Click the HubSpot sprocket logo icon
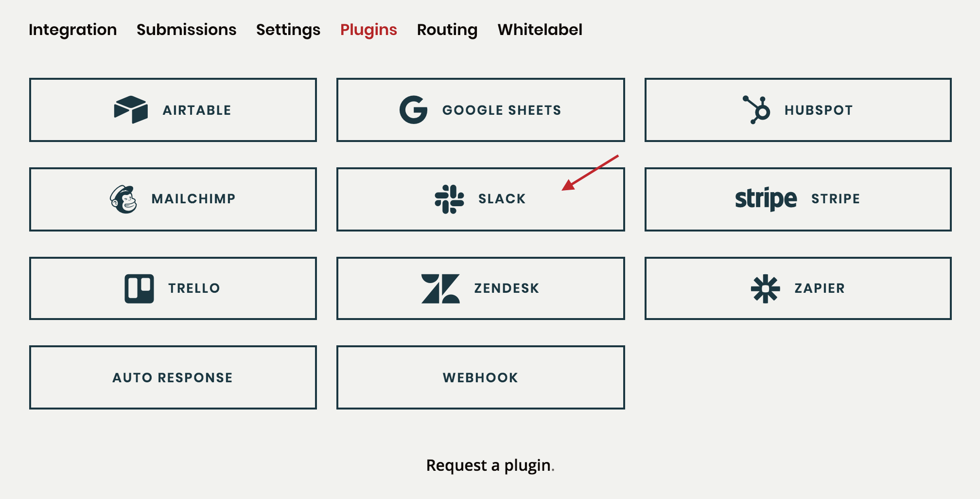 pyautogui.click(x=757, y=110)
